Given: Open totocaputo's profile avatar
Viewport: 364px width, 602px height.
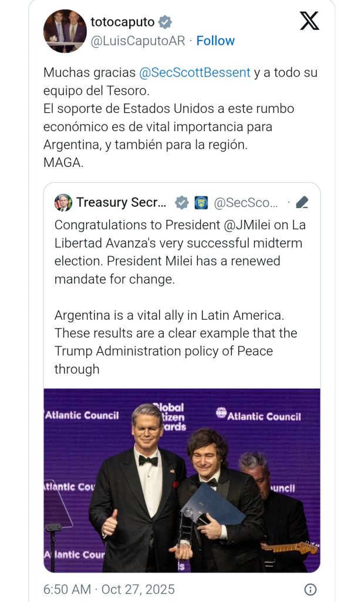Looking at the screenshot, I should [65, 31].
